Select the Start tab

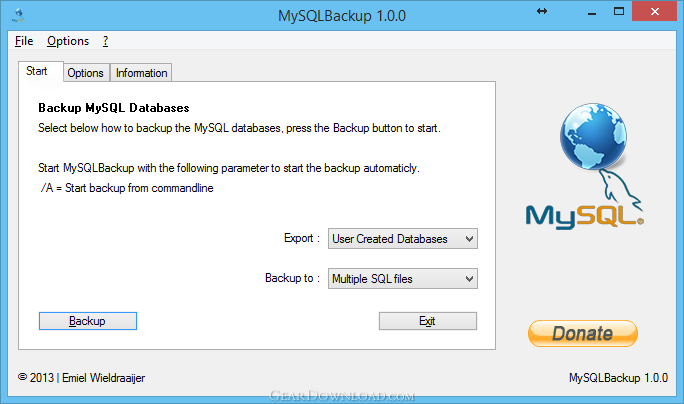37,71
